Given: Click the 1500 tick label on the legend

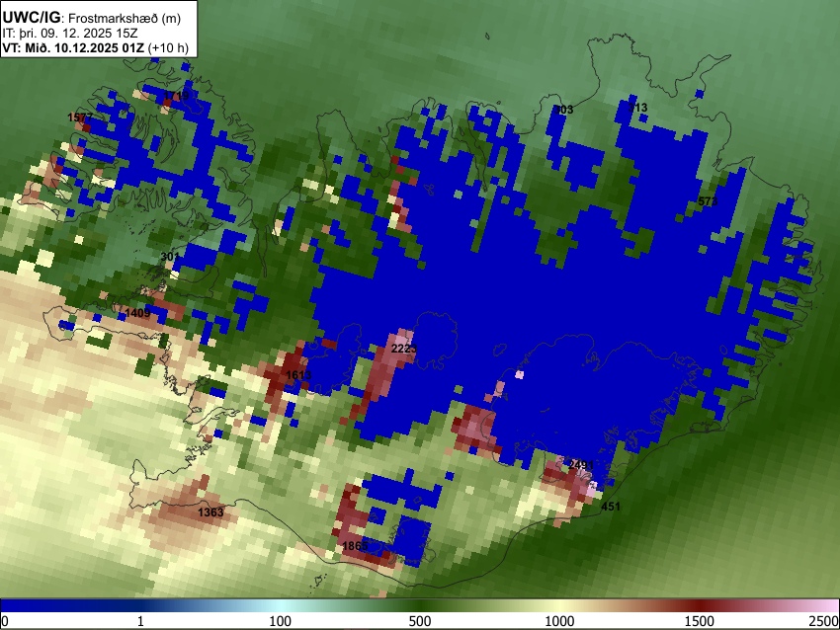Looking at the screenshot, I should [700, 621].
